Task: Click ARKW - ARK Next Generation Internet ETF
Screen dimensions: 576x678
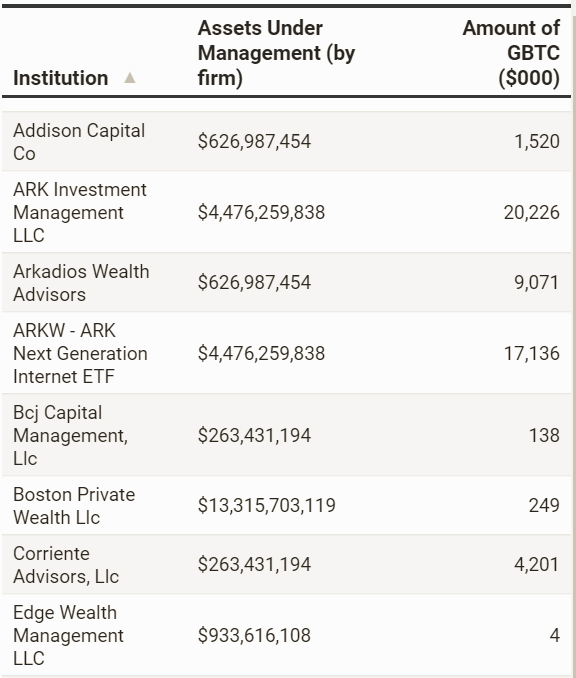Action: pyautogui.click(x=80, y=353)
